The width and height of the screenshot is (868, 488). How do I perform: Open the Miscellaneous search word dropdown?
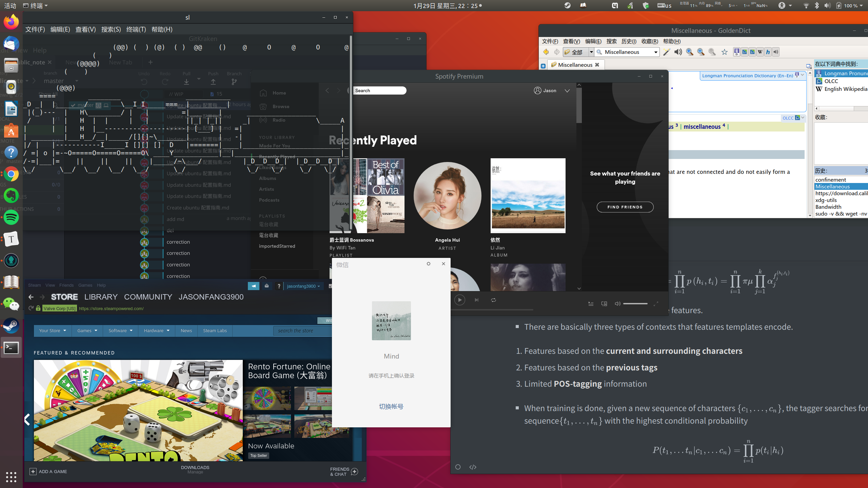click(x=656, y=52)
